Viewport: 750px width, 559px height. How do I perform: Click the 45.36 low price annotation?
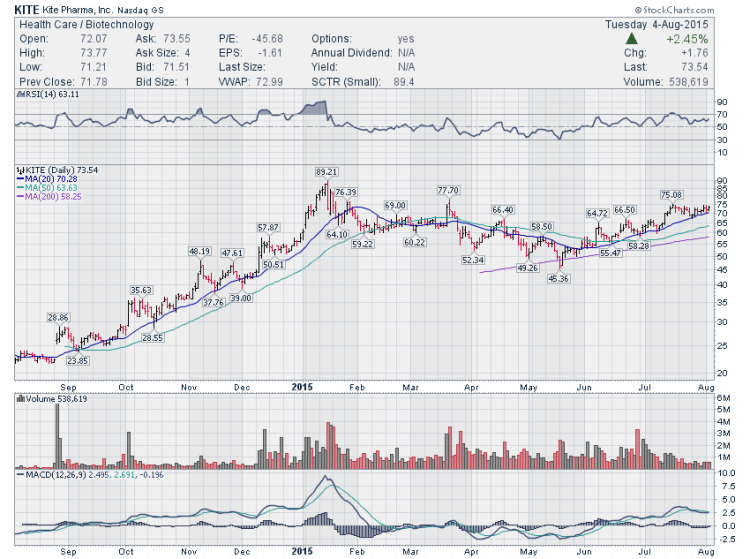tap(559, 278)
